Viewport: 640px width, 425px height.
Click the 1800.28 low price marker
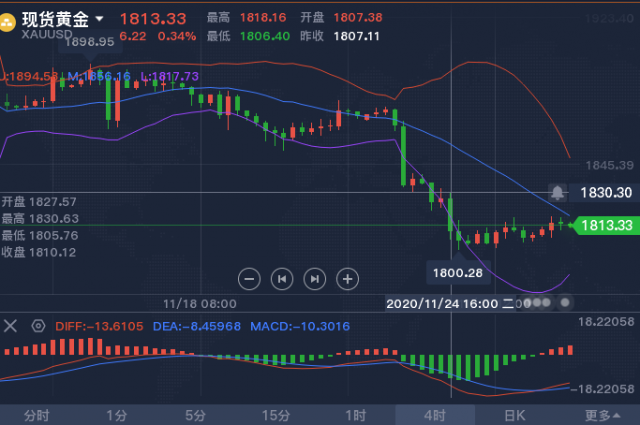[x=458, y=273]
